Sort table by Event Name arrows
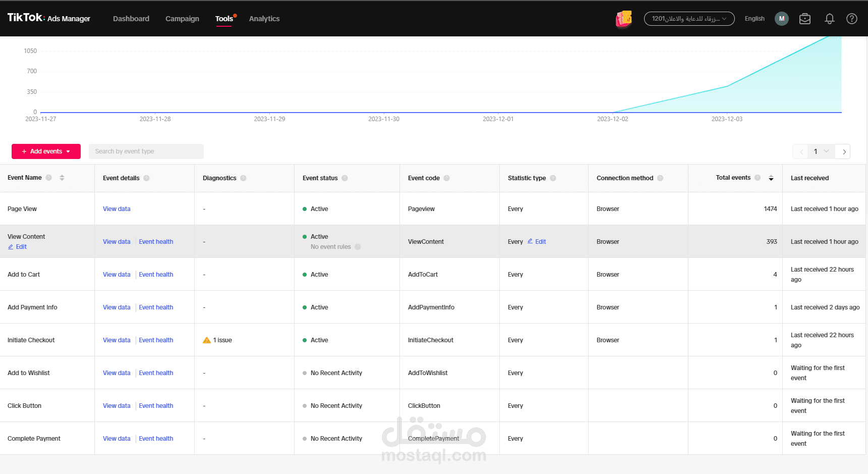Image resolution: width=868 pixels, height=474 pixels. point(62,178)
